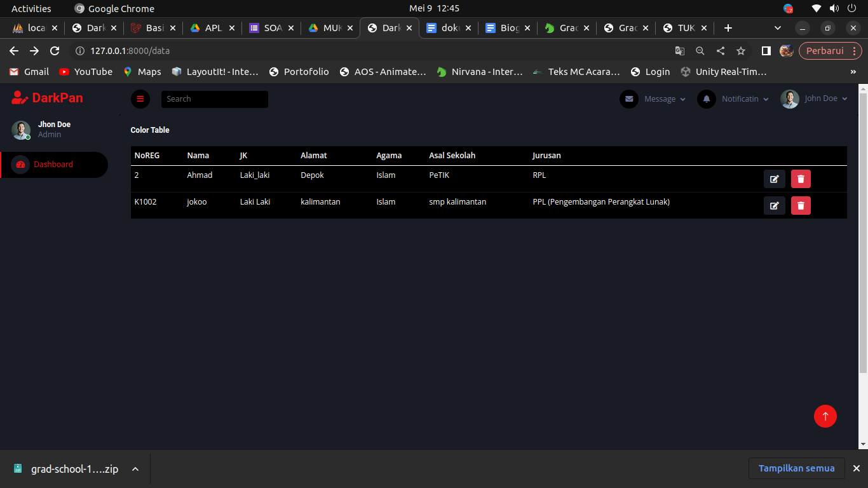Delete the jokoo record with trash icon
Viewport: 868px width, 488px height.
coord(801,206)
